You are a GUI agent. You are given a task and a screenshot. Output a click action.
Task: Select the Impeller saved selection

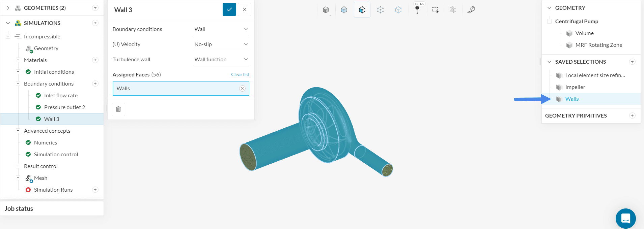pyautogui.click(x=575, y=87)
